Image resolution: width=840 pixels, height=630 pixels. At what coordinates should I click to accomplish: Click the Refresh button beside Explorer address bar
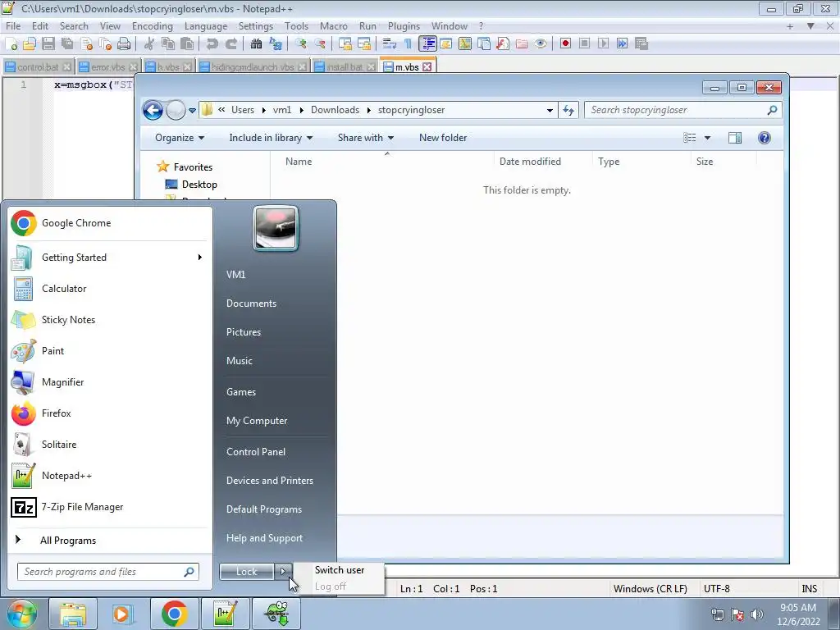pos(568,111)
